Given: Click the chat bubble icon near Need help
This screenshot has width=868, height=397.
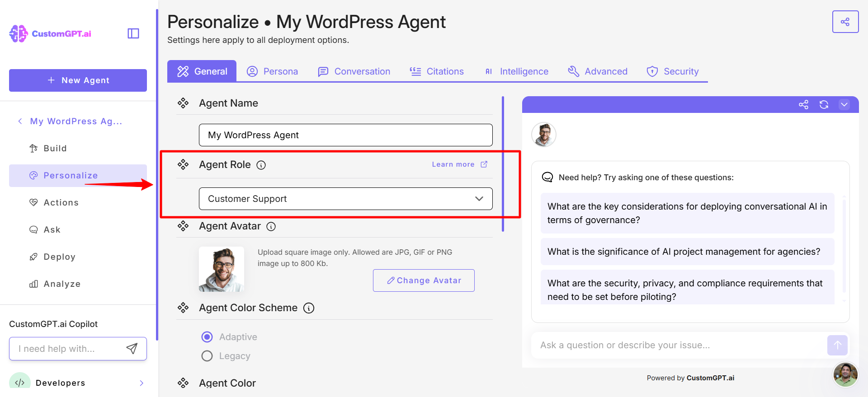Looking at the screenshot, I should pos(547,177).
